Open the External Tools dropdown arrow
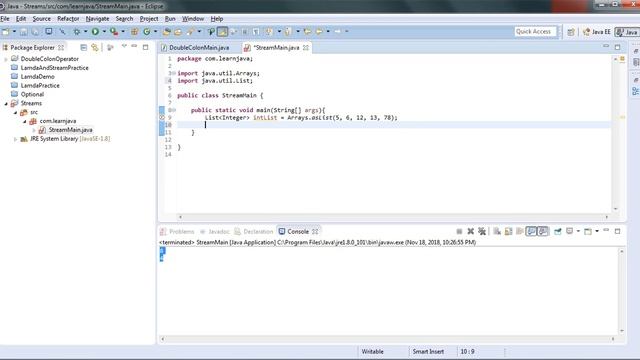 point(123,31)
